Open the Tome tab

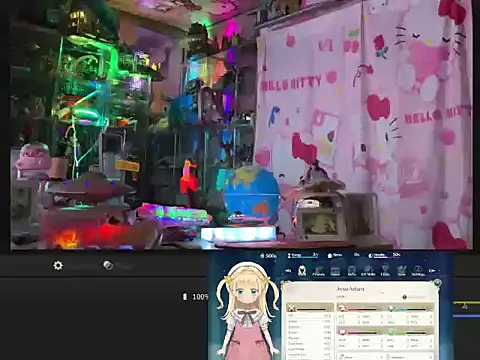[x=402, y=271]
